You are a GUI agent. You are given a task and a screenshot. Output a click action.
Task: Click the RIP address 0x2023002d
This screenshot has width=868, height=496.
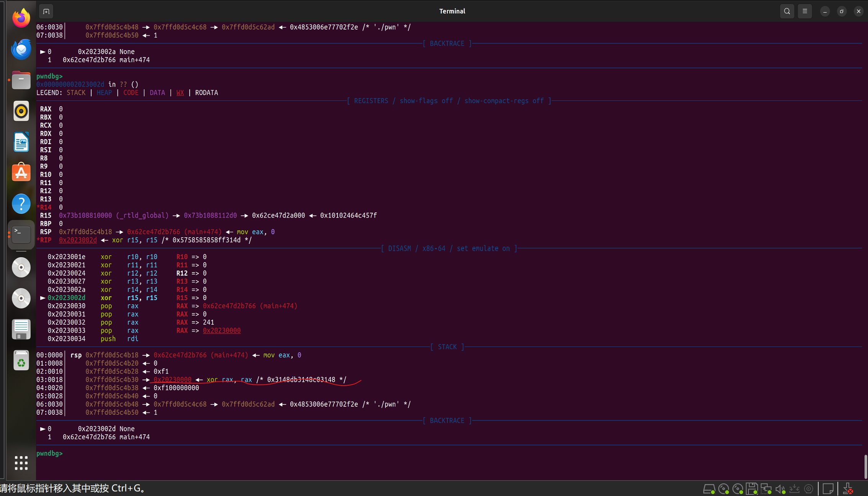(x=78, y=240)
